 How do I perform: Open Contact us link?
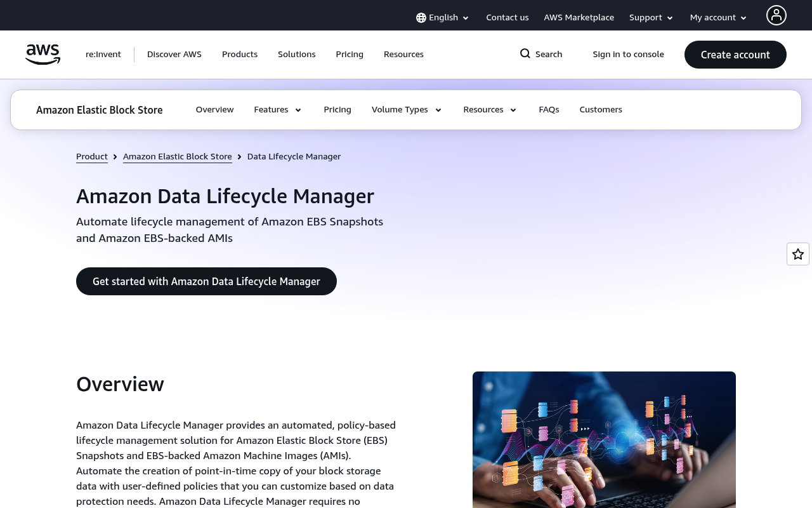tap(507, 18)
